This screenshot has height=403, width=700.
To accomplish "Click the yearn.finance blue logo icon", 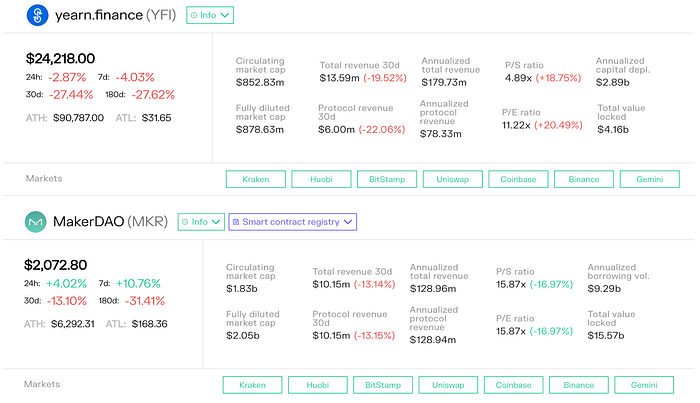I will (x=38, y=15).
